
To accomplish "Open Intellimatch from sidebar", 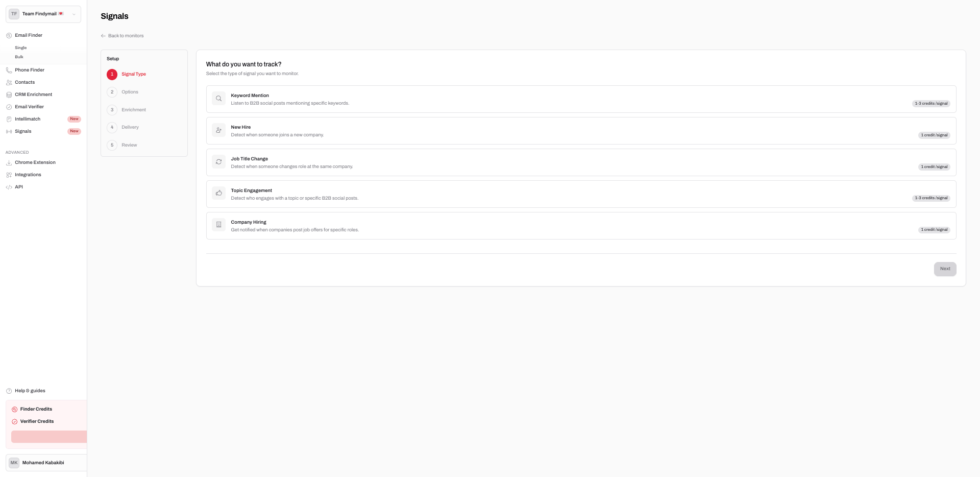I will (x=28, y=119).
